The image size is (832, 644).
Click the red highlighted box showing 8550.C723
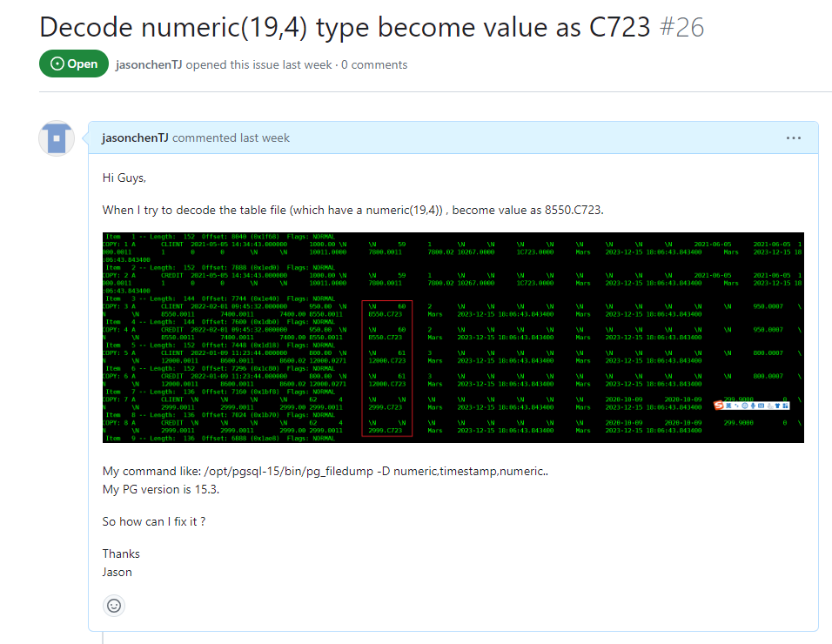[386, 369]
